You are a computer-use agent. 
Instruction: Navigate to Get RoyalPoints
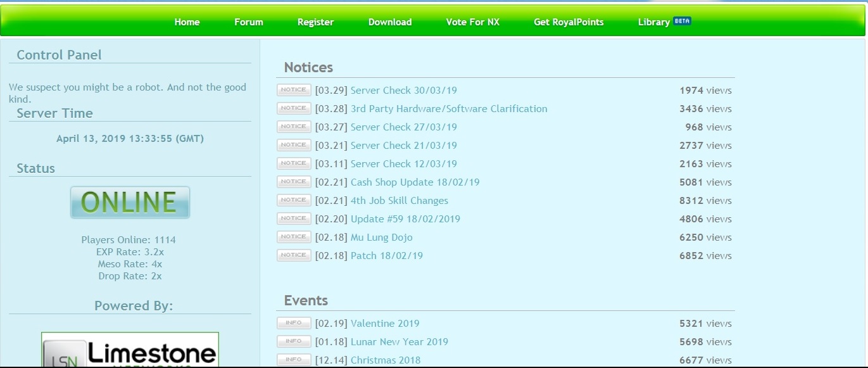coord(569,22)
